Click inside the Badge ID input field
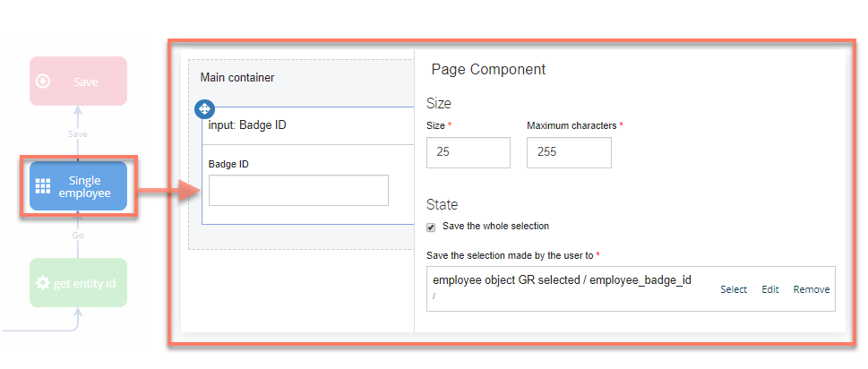 click(x=298, y=190)
